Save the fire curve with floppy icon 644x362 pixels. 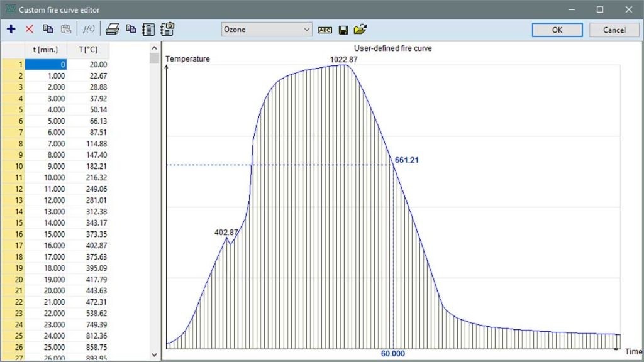(343, 30)
